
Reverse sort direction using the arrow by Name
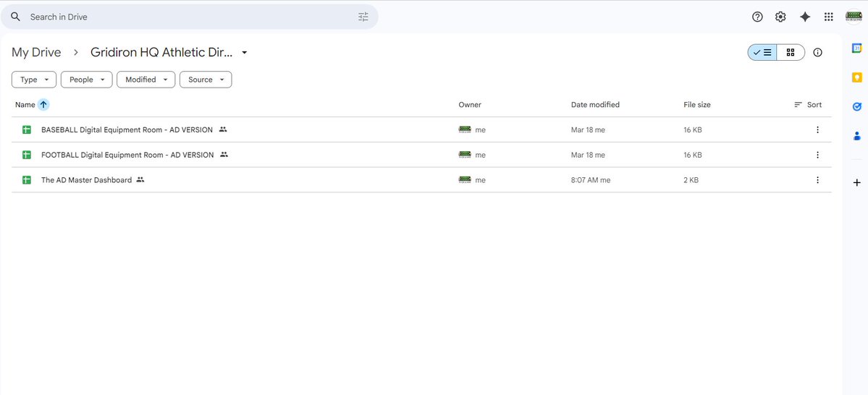43,105
